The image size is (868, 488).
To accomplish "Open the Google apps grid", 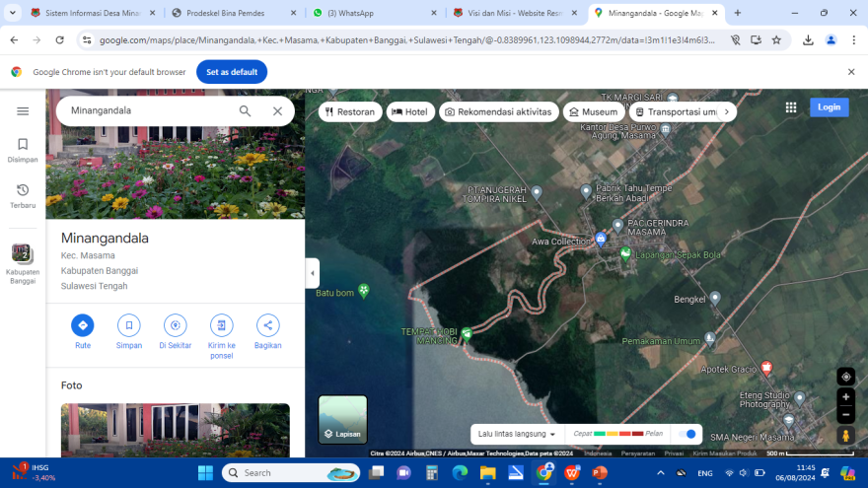I will tap(791, 107).
